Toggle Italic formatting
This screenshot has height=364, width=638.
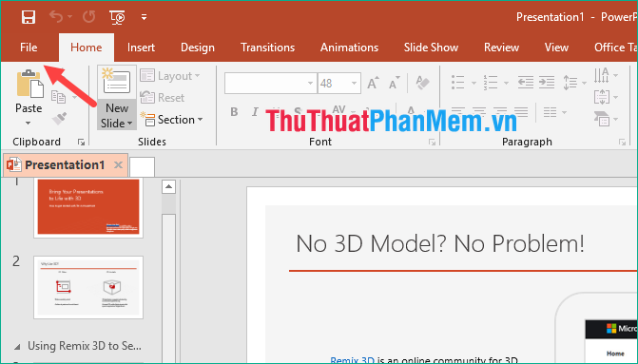pos(255,112)
